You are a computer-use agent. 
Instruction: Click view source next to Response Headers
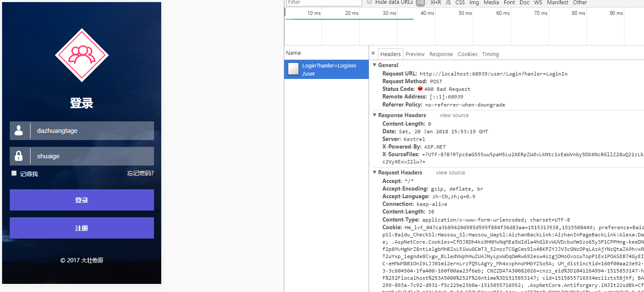[x=454, y=115]
